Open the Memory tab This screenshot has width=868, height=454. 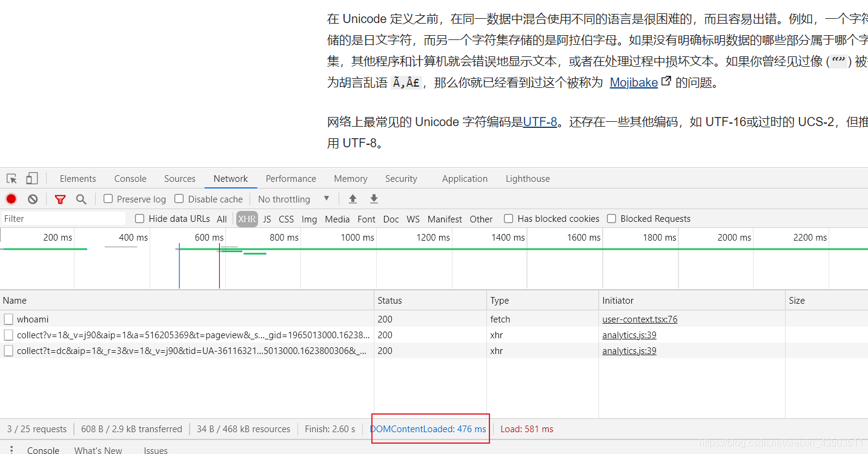(351, 179)
